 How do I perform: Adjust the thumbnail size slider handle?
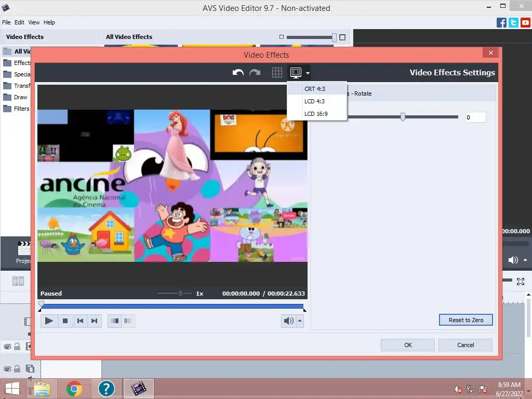click(x=334, y=37)
